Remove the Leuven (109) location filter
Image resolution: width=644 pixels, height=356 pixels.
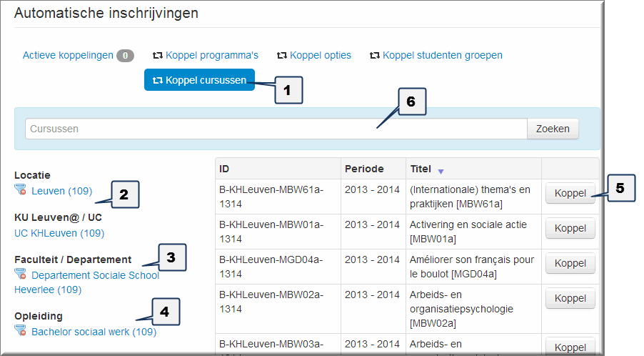[x=62, y=191]
